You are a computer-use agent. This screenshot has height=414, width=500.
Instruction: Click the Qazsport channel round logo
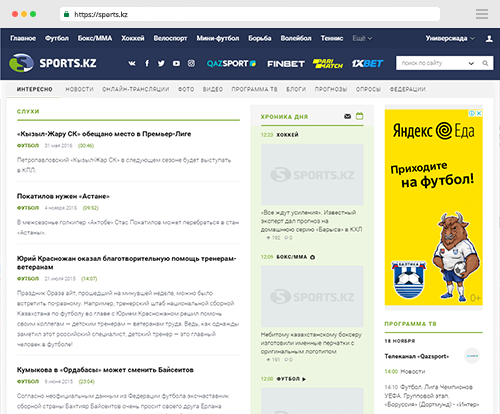point(472,356)
